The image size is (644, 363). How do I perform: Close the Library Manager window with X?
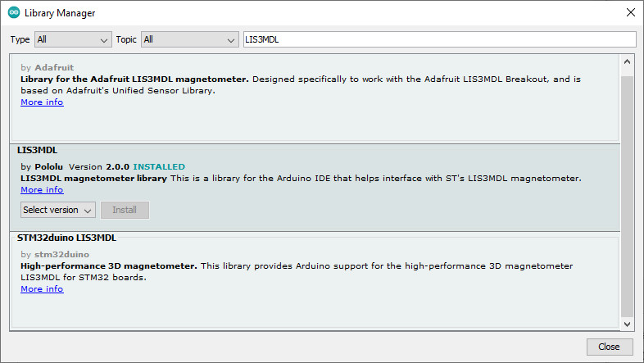[630, 13]
